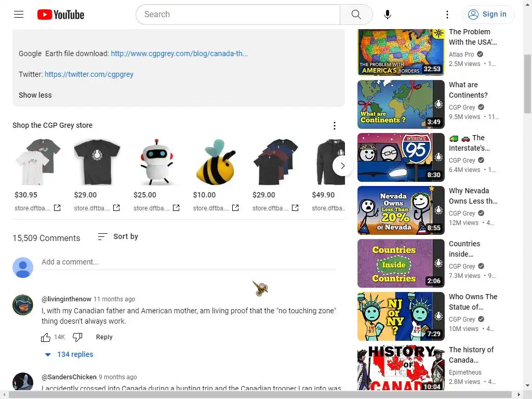Open the Google Earth file download link
Screen dimensions: 532x399
[179, 54]
